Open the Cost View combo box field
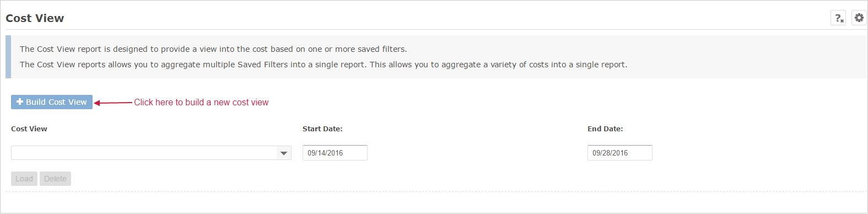Image resolution: width=868 pixels, height=214 pixels. pyautogui.click(x=151, y=153)
